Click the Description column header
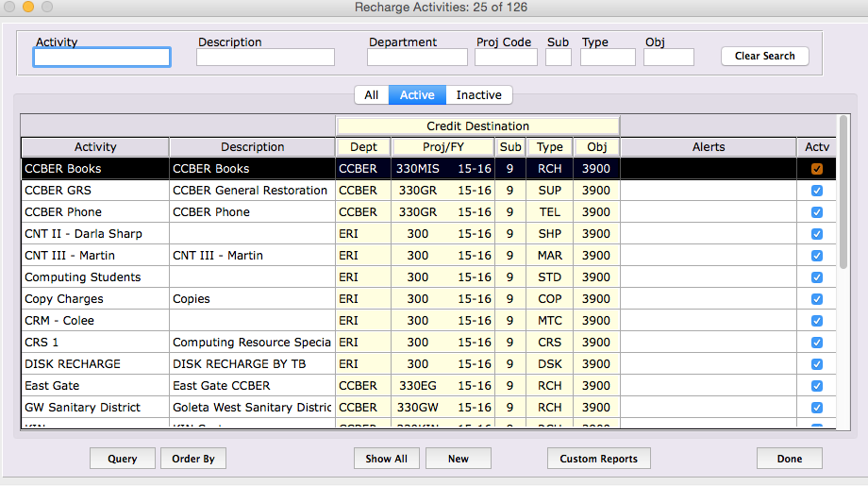The width and height of the screenshot is (868, 486). click(x=253, y=147)
